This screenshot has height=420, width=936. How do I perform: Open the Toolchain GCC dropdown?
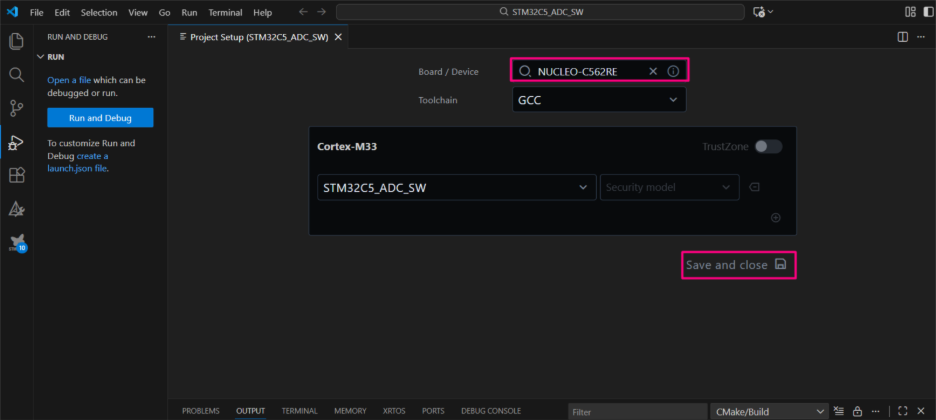coord(599,100)
